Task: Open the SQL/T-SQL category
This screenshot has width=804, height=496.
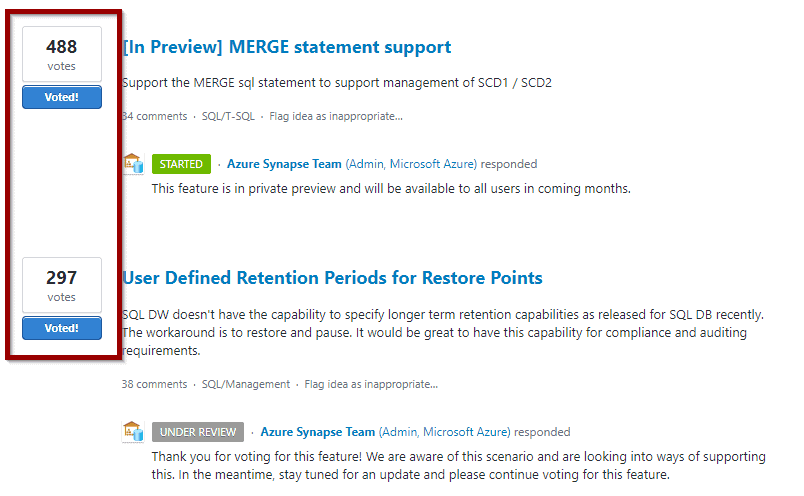Action: click(228, 116)
